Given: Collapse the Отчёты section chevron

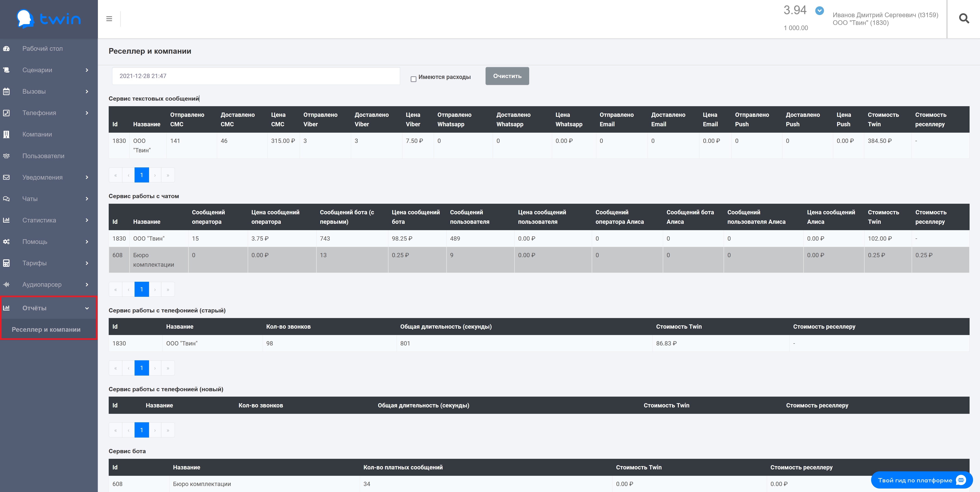Looking at the screenshot, I should [x=87, y=308].
